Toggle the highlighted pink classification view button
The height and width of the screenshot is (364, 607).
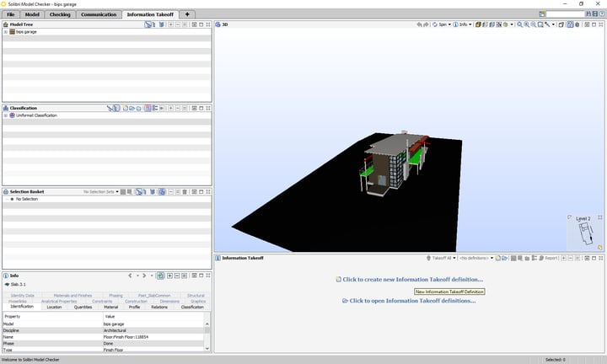pos(148,108)
